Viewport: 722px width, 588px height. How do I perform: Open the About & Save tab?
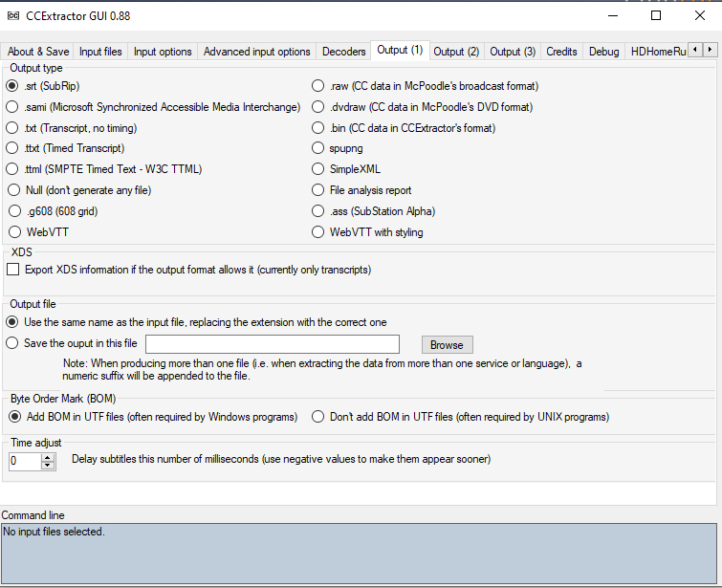[x=37, y=52]
